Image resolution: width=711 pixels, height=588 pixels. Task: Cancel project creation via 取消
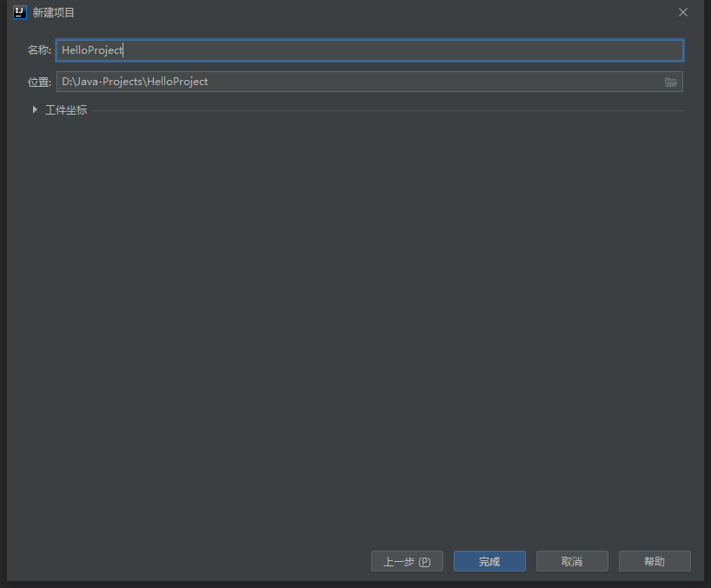click(x=572, y=561)
